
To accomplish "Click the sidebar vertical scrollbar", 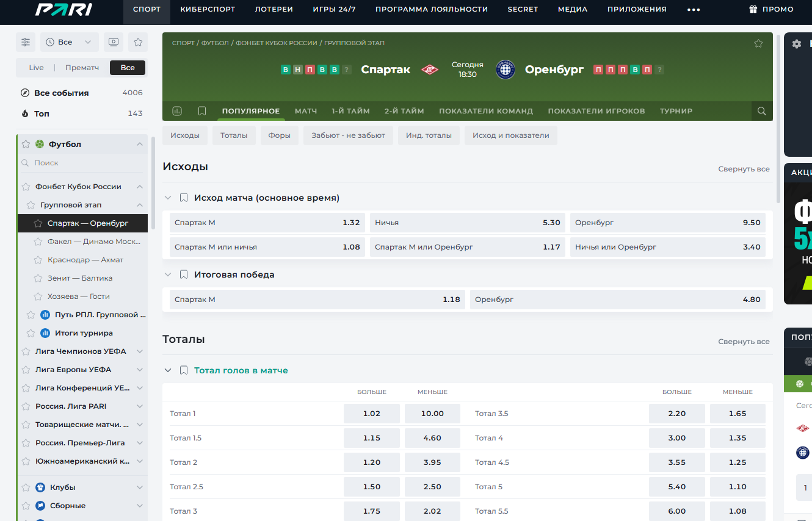I will pyautogui.click(x=153, y=183).
